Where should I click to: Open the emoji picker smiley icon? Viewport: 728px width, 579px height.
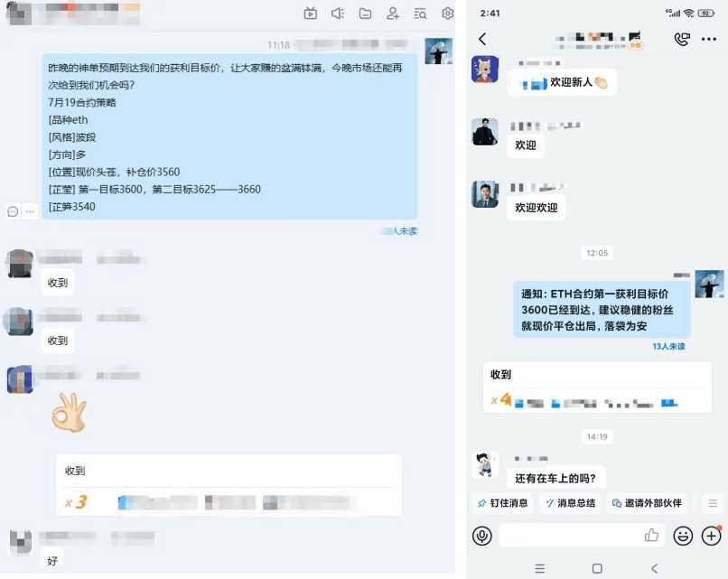tap(683, 536)
